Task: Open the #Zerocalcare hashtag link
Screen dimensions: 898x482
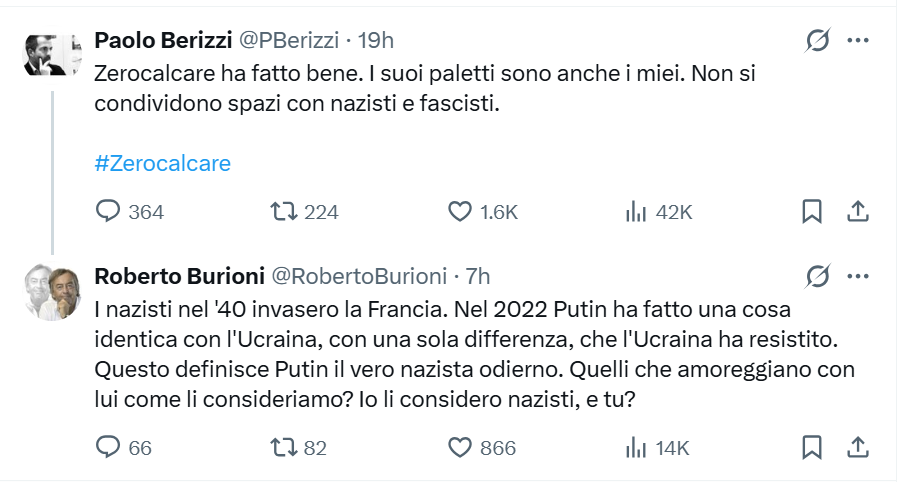Action: point(162,163)
